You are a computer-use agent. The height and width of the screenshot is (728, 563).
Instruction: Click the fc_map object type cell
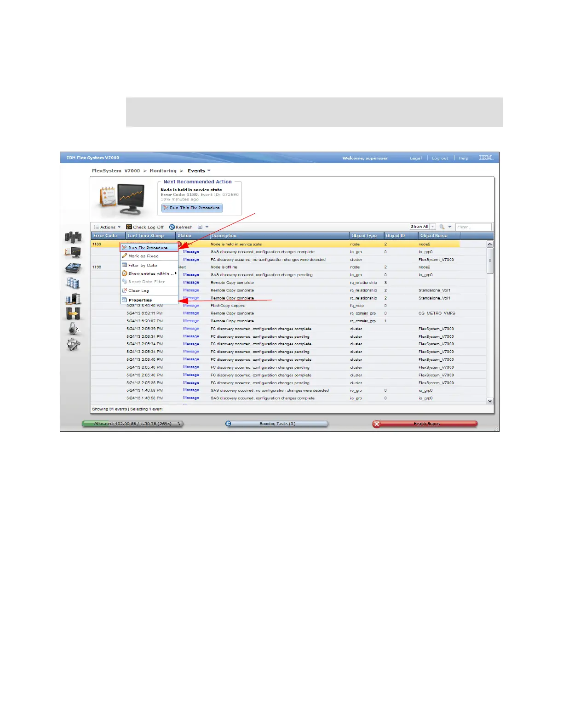coord(357,306)
